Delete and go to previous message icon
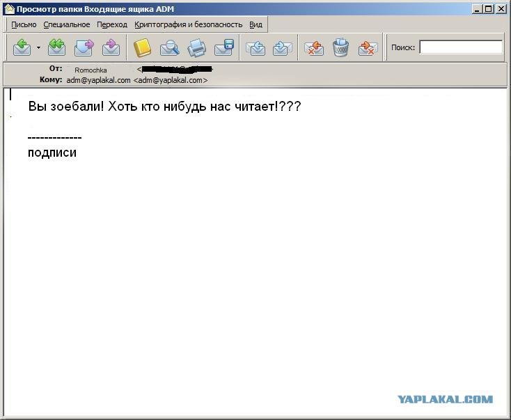The height and width of the screenshot is (420, 511). pyautogui.click(x=313, y=47)
